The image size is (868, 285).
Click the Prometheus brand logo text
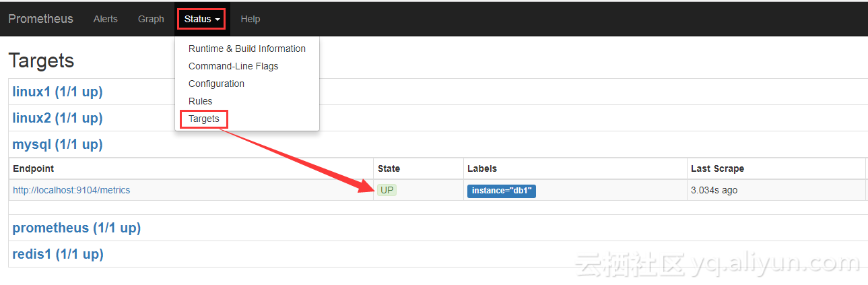(x=40, y=19)
